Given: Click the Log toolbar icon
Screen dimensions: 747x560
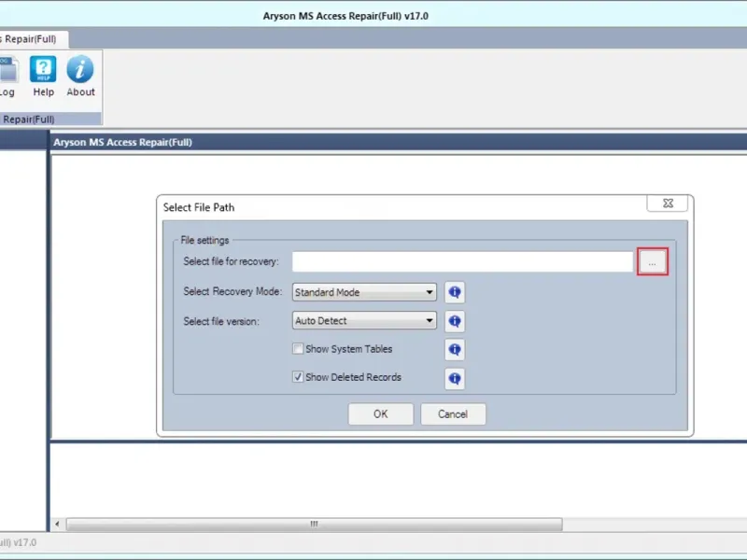Looking at the screenshot, I should 8,76.
